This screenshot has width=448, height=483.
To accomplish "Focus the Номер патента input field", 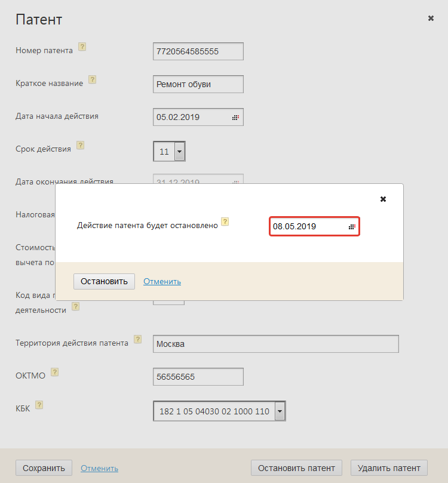I will [x=198, y=51].
